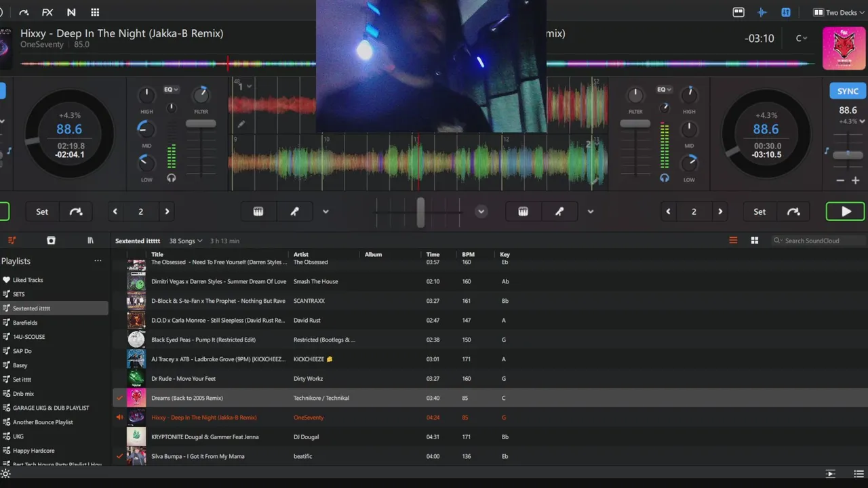Toggle SYNC on the right deck
The height and width of the screenshot is (488, 868).
click(848, 91)
